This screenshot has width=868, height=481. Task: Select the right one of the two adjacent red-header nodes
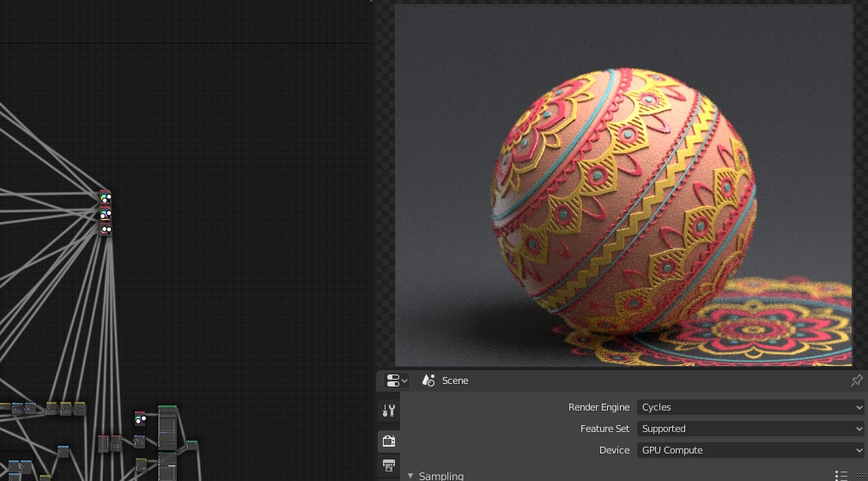pos(116,443)
